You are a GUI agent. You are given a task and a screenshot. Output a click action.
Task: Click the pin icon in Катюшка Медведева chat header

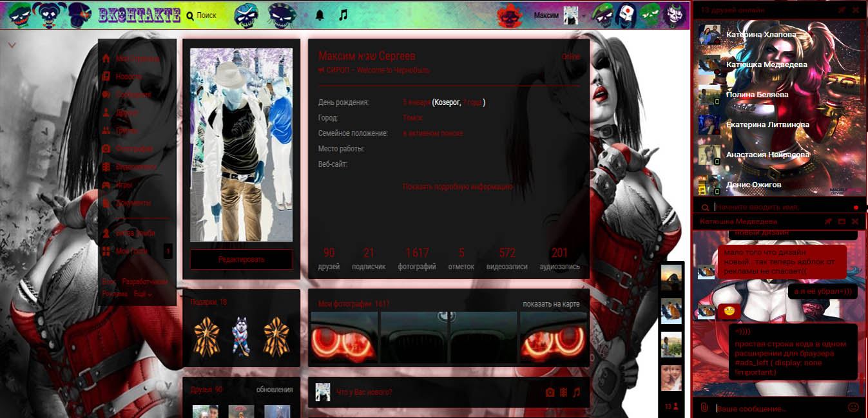[x=829, y=221]
